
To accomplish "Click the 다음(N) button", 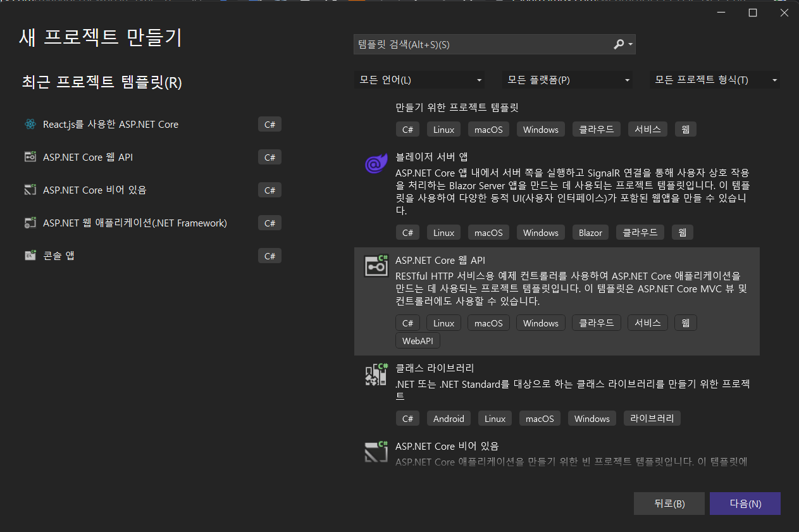I will click(745, 504).
